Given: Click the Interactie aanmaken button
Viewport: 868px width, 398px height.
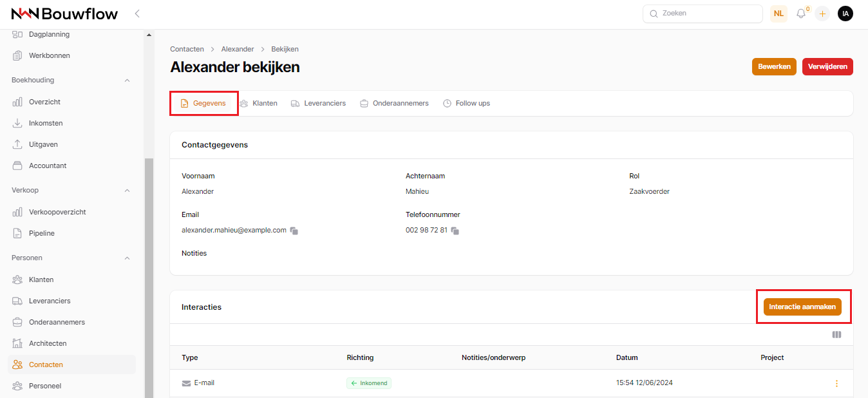Looking at the screenshot, I should (x=802, y=307).
